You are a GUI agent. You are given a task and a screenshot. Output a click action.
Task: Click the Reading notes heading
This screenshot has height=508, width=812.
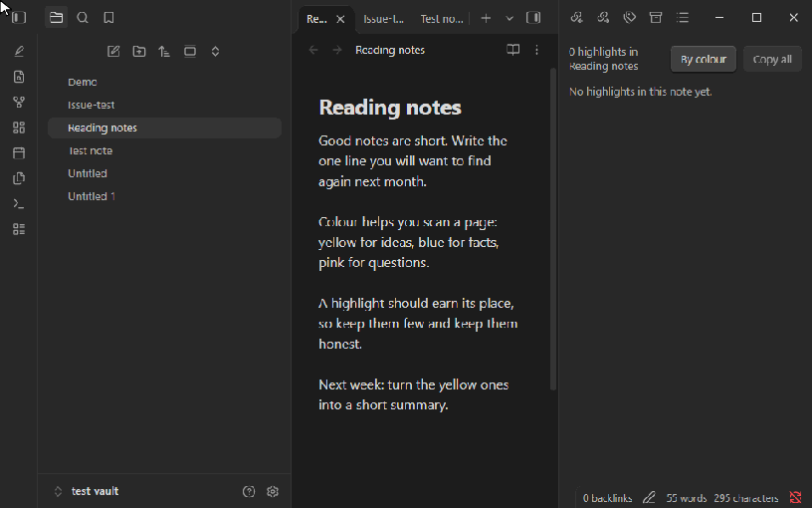point(390,108)
